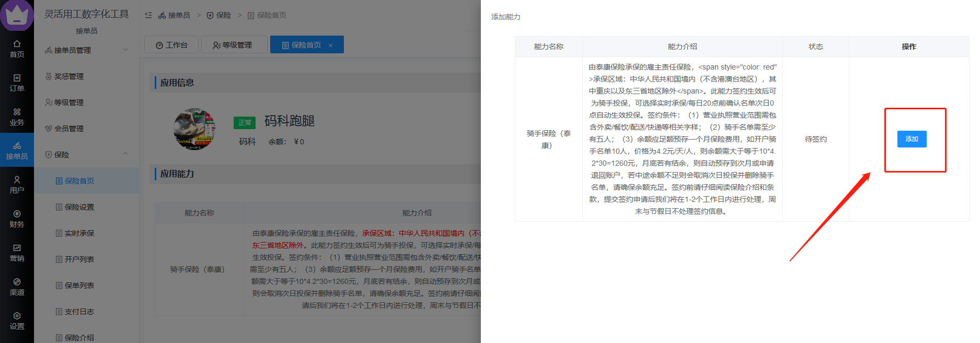Open 设置 settings icon in dark sidebar
This screenshot has height=343, width=980.
tap(17, 321)
